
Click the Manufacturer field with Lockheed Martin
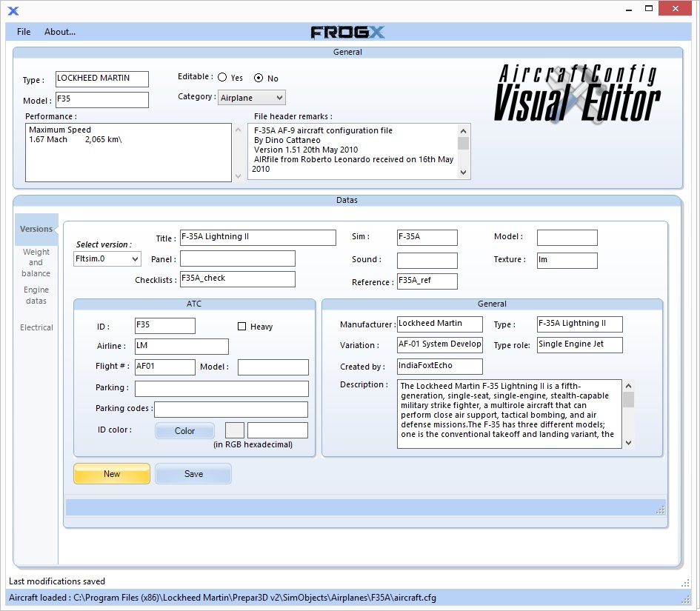coord(440,324)
